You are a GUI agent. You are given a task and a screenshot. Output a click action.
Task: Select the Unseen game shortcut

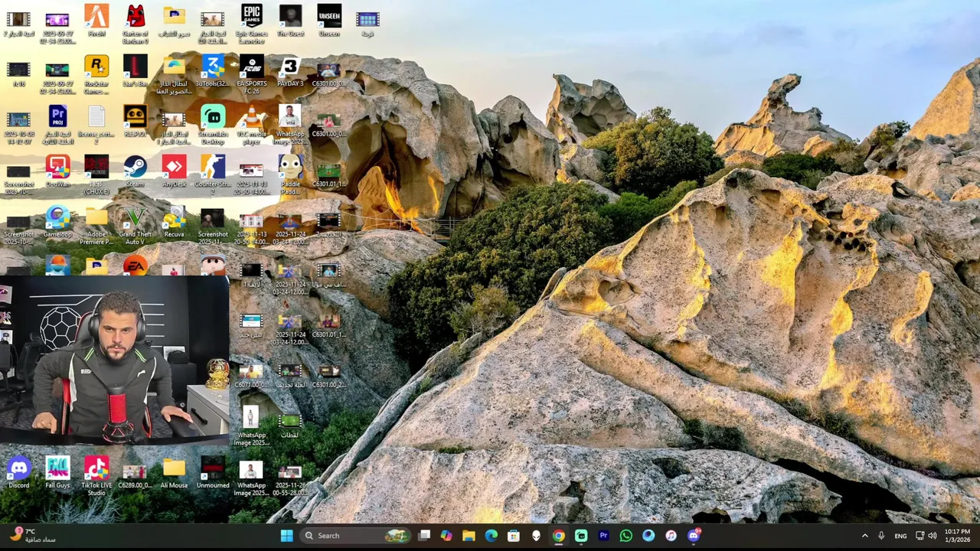pos(329,21)
